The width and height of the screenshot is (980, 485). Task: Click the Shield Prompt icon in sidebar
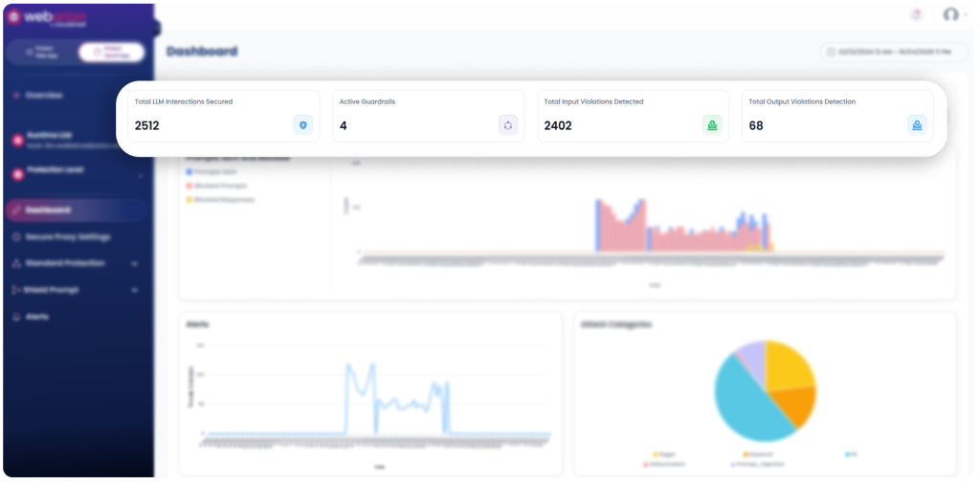point(17,291)
